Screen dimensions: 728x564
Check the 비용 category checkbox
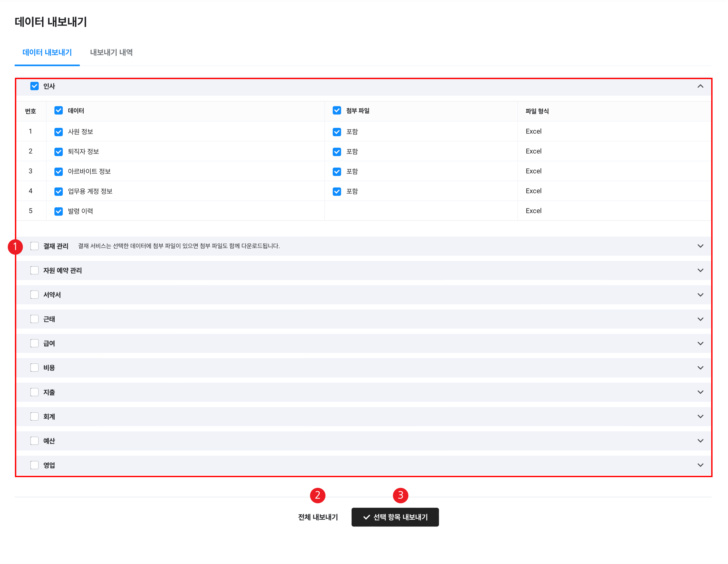[x=34, y=368]
